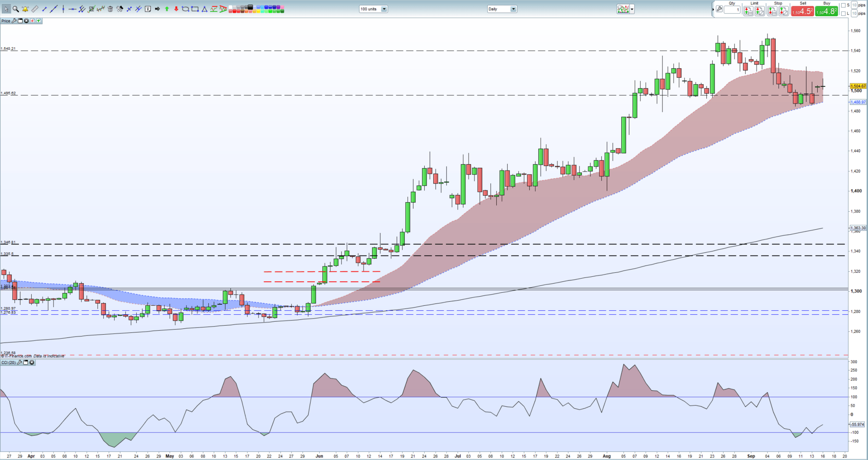868x460 pixels.
Task: Select the ruler measurement tool
Action: (34, 9)
